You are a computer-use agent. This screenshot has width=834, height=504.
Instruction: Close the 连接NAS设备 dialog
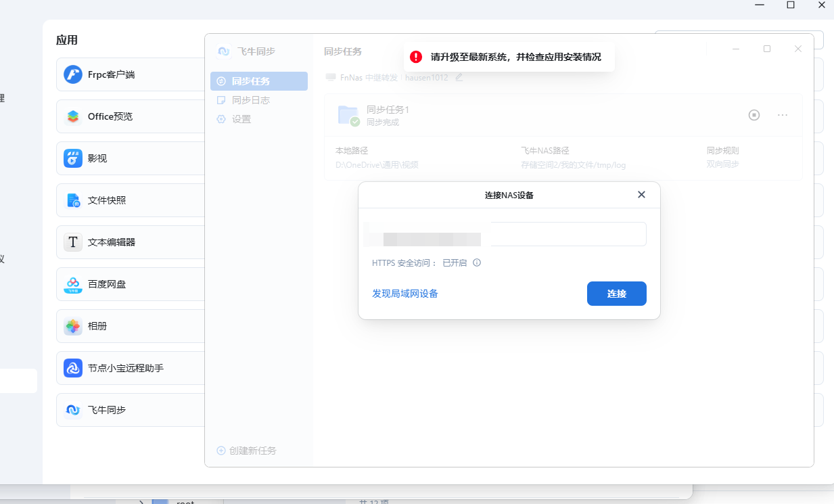[641, 195]
